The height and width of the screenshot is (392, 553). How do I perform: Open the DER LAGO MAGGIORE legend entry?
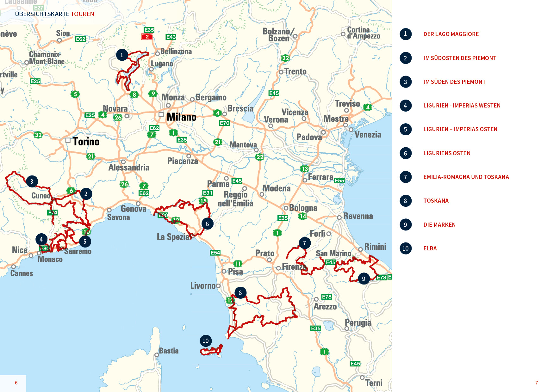click(x=451, y=34)
